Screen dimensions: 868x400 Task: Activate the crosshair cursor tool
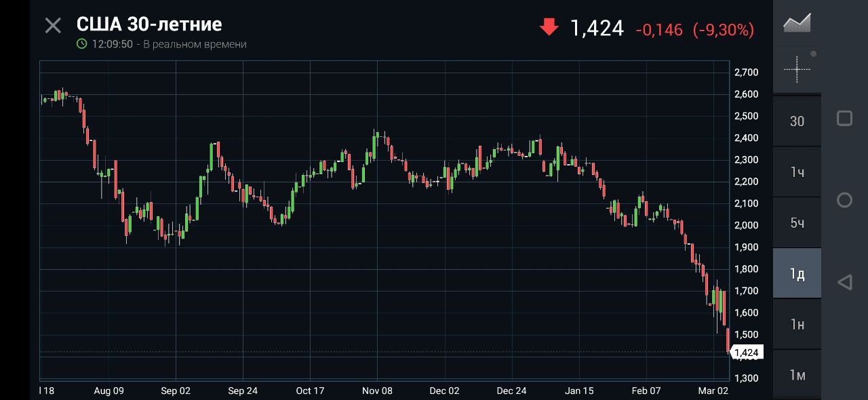click(x=797, y=68)
